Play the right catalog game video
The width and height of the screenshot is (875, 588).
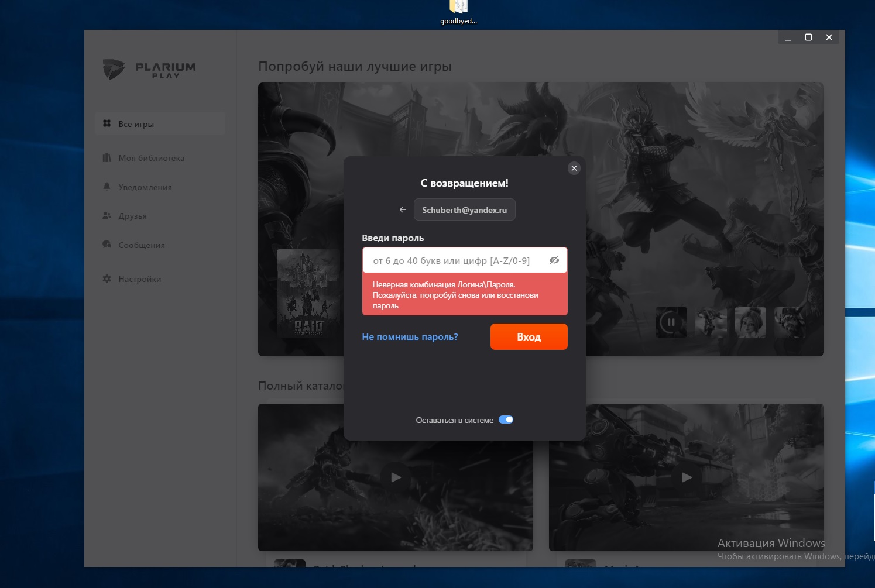point(687,477)
